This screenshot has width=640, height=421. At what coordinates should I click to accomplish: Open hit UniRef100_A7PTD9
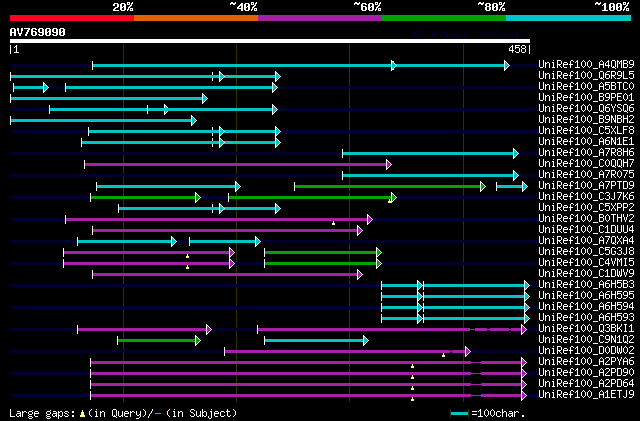(x=586, y=186)
